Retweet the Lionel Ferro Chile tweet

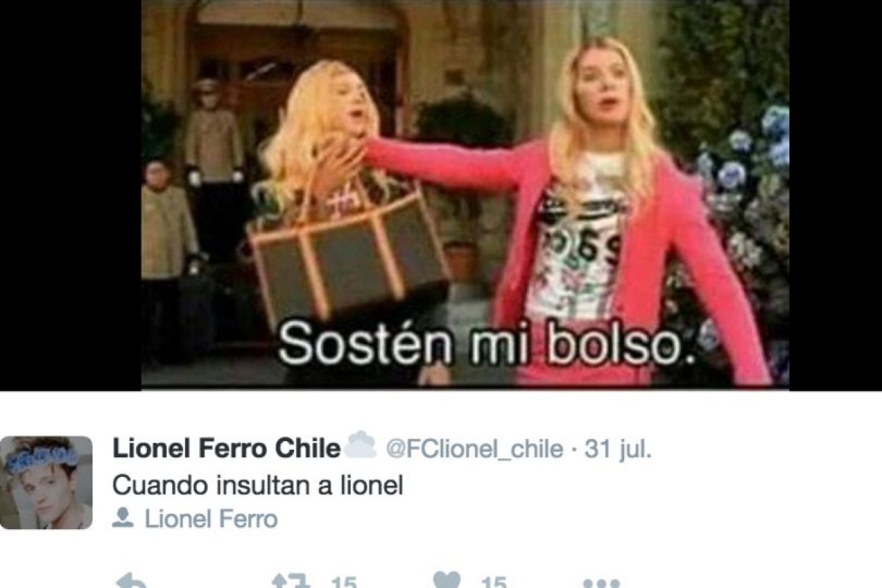[x=288, y=582]
